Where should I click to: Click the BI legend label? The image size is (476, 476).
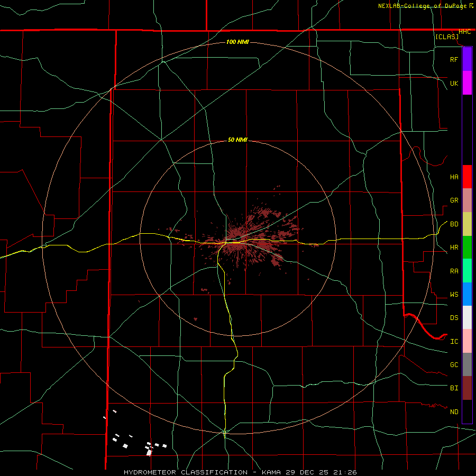454,388
